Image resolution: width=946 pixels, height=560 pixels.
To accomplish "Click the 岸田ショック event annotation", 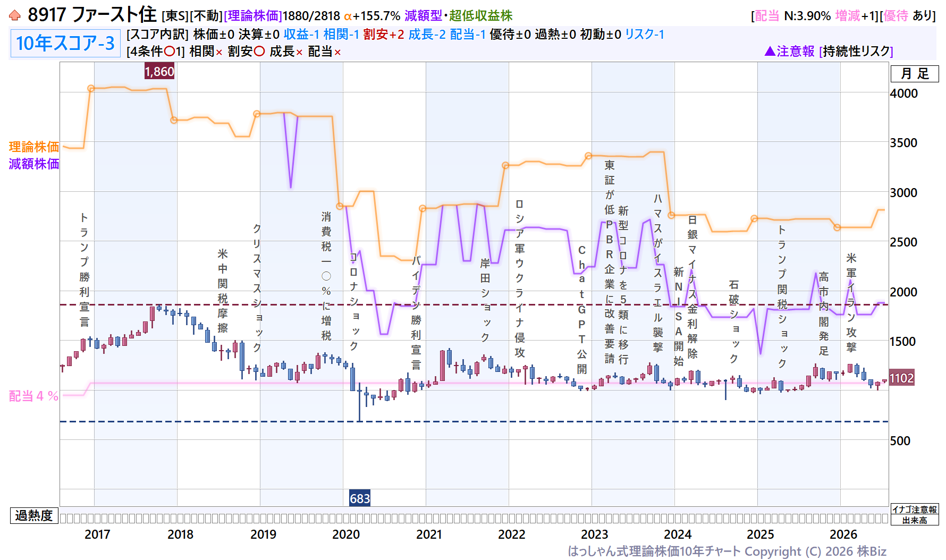I will tap(485, 300).
